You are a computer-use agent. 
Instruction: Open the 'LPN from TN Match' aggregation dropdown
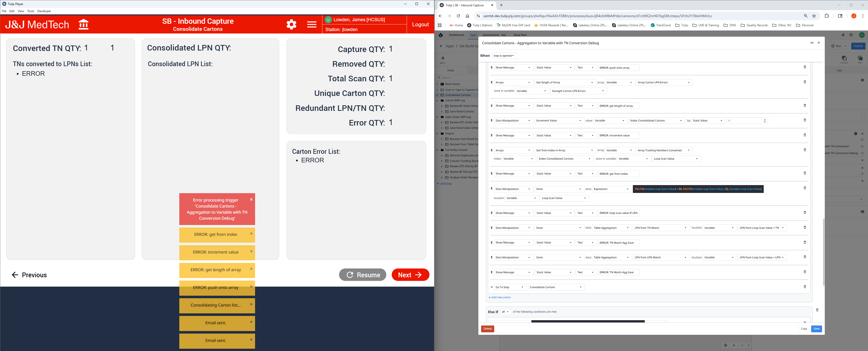coord(660,228)
